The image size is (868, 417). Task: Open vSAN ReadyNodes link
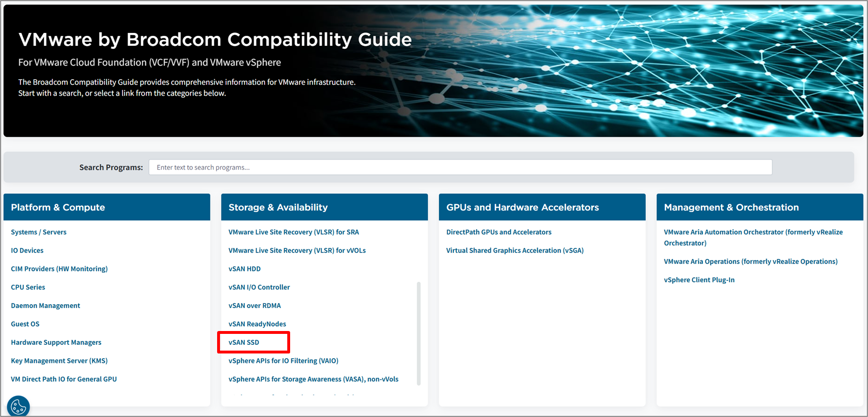click(x=257, y=324)
